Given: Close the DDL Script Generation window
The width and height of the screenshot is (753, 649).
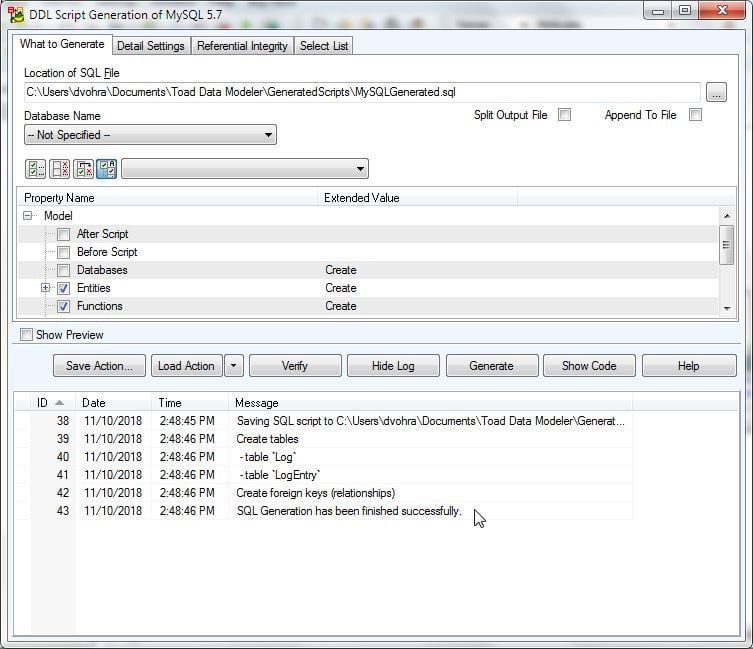Looking at the screenshot, I should (x=722, y=10).
